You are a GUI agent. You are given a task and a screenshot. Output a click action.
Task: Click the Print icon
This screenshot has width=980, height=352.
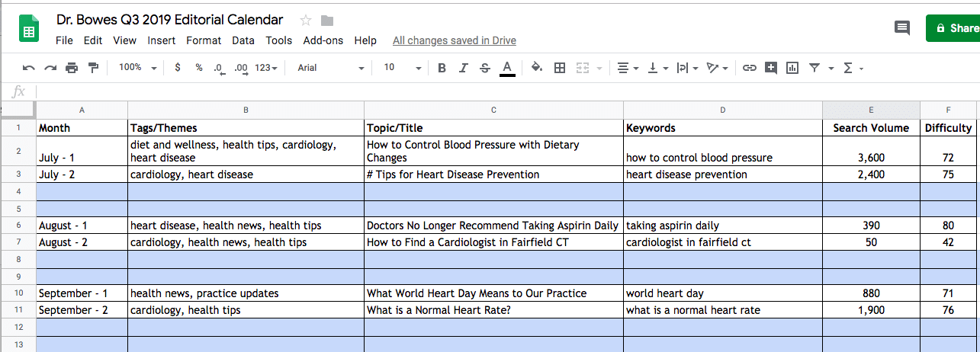72,68
